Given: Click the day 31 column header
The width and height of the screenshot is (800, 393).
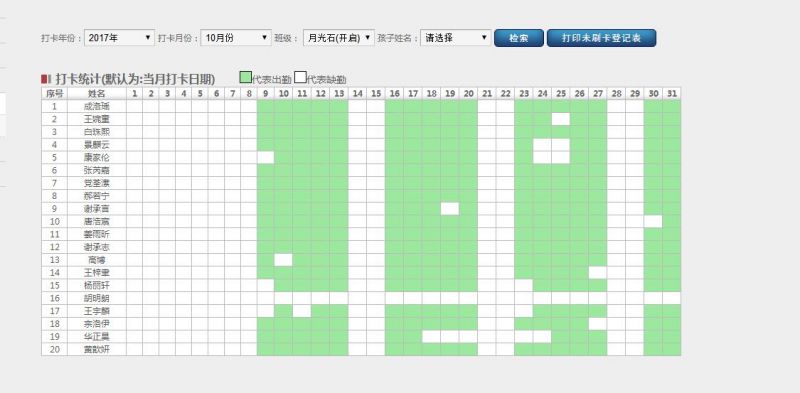Looking at the screenshot, I should (671, 93).
